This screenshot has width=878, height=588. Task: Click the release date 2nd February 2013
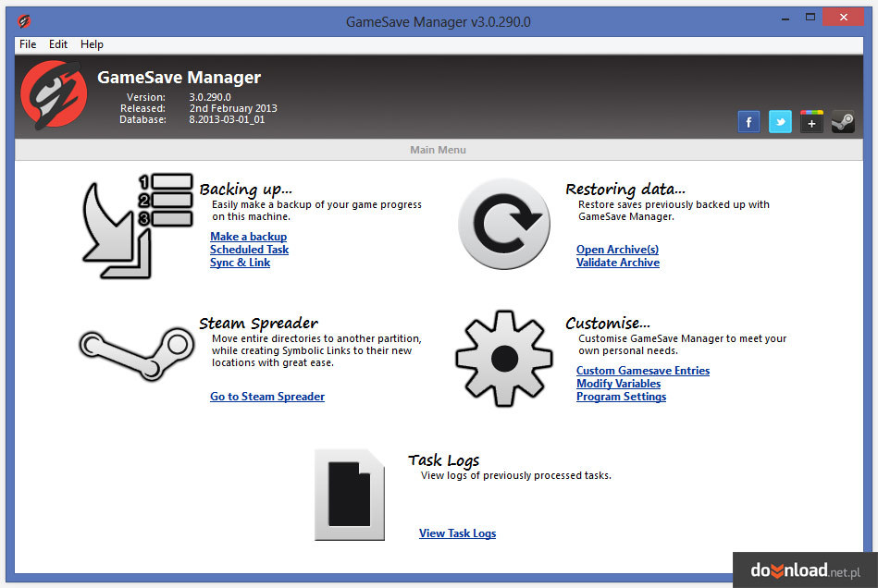click(x=233, y=108)
